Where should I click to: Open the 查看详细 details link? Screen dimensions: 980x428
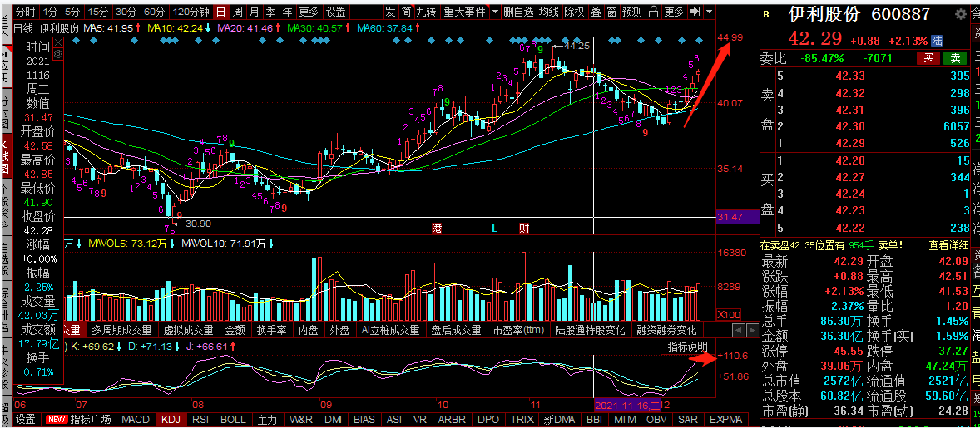[948, 246]
